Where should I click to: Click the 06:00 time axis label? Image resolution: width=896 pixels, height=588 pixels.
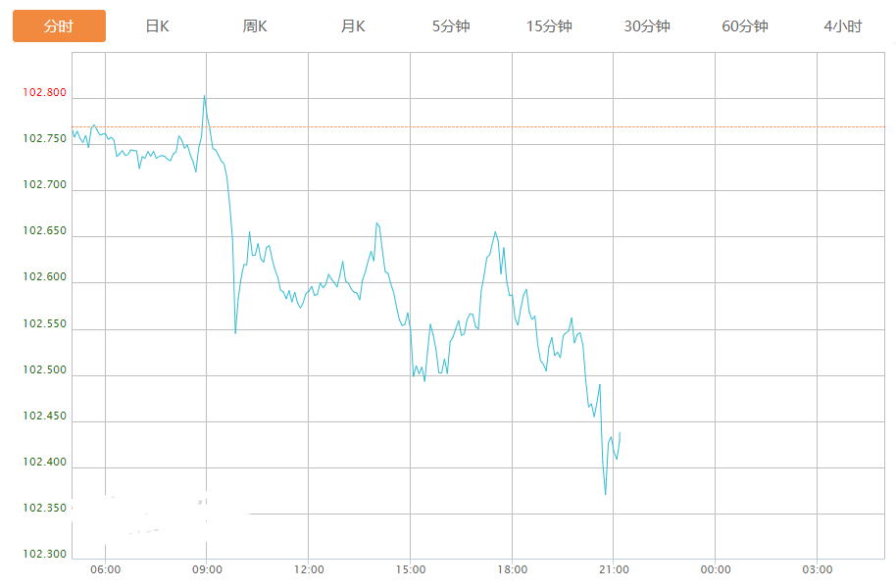(x=105, y=569)
